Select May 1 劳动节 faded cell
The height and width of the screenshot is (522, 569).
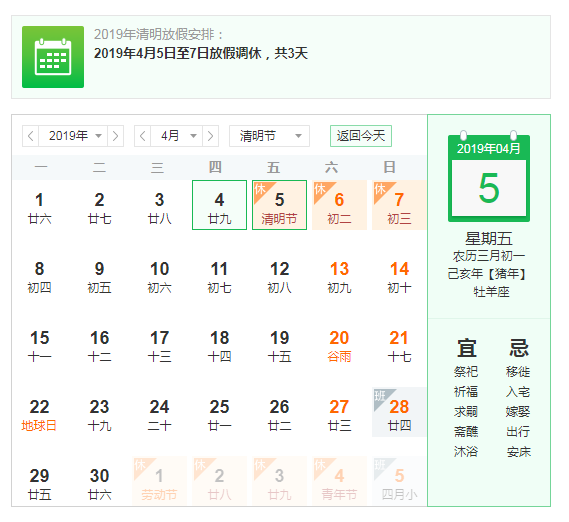pyautogui.click(x=160, y=481)
